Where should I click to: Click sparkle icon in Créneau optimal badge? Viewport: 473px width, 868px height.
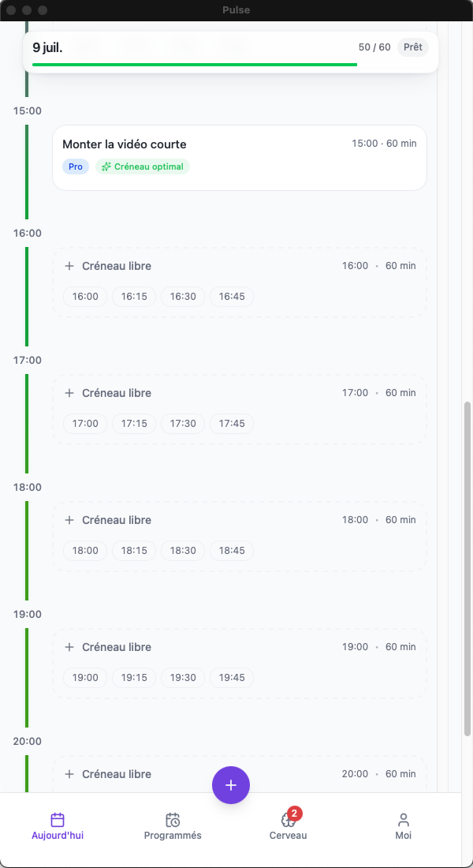coord(106,166)
